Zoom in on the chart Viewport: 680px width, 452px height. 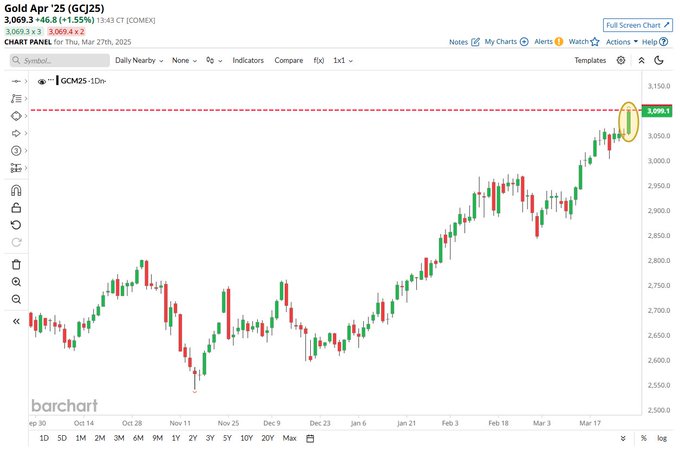16,282
